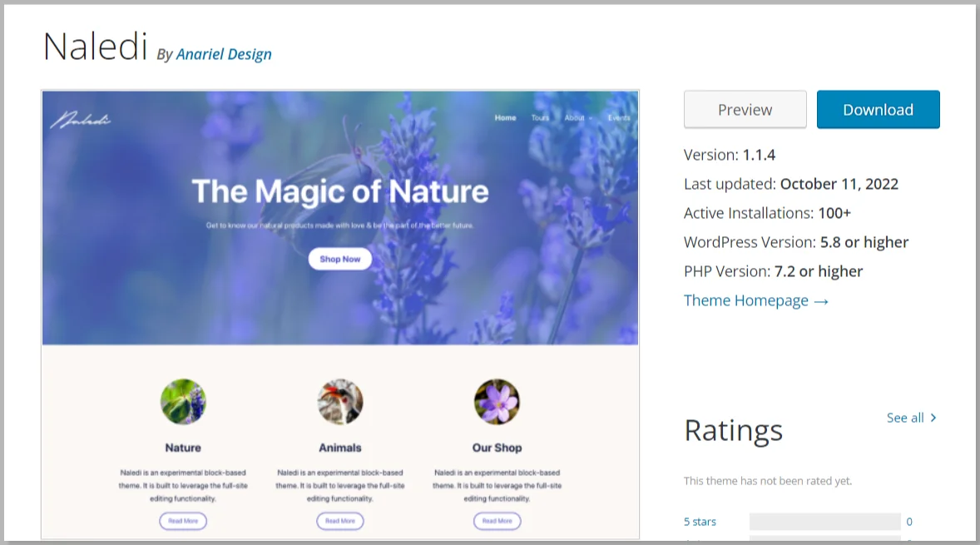Click the Nature circular image
This screenshot has width=980, height=545.
[183, 401]
